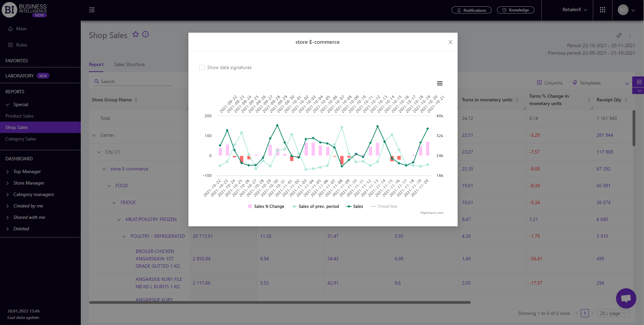Expand the Top Manager dashboard section

(x=27, y=171)
